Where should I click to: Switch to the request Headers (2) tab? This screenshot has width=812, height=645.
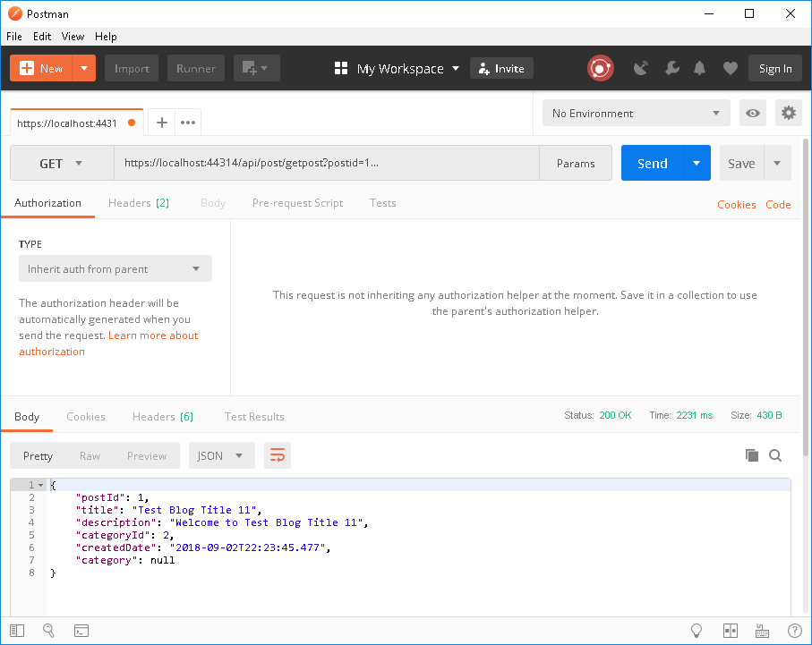[x=138, y=203]
